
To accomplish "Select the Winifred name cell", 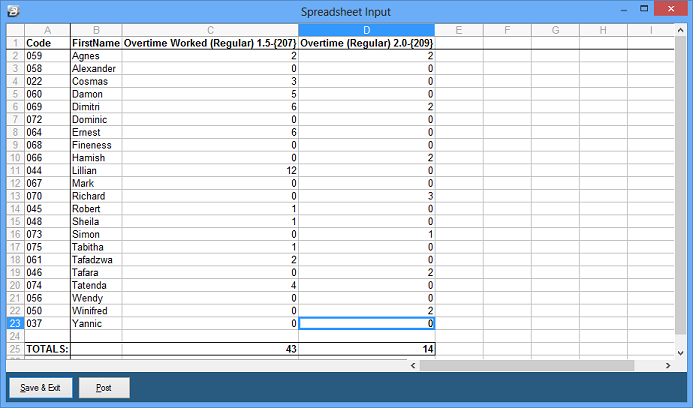I will pos(96,311).
